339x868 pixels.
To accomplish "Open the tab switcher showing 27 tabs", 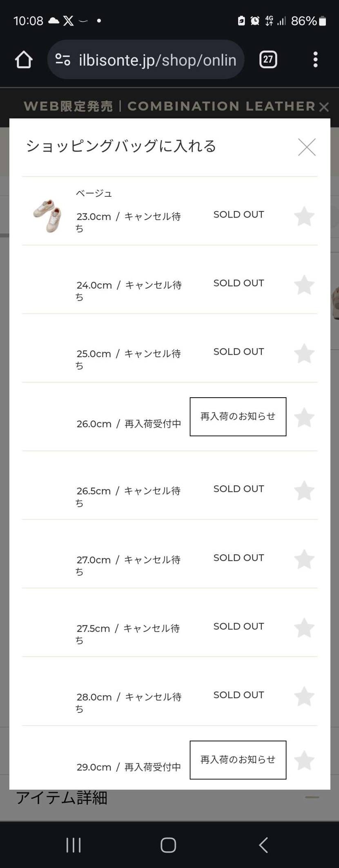I will point(268,60).
